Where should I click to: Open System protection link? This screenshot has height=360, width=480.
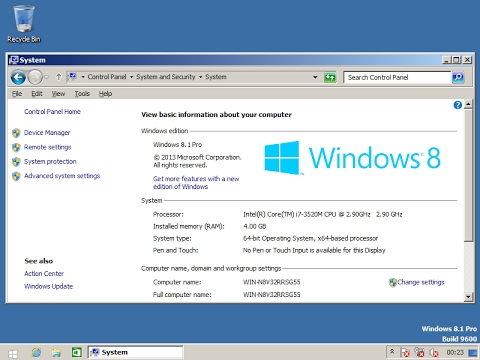coord(50,161)
